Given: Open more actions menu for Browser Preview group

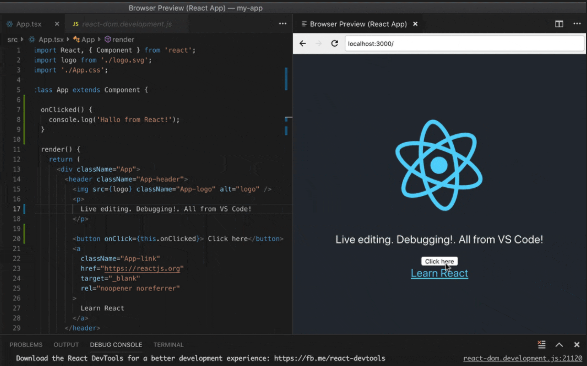Looking at the screenshot, I should [x=577, y=24].
